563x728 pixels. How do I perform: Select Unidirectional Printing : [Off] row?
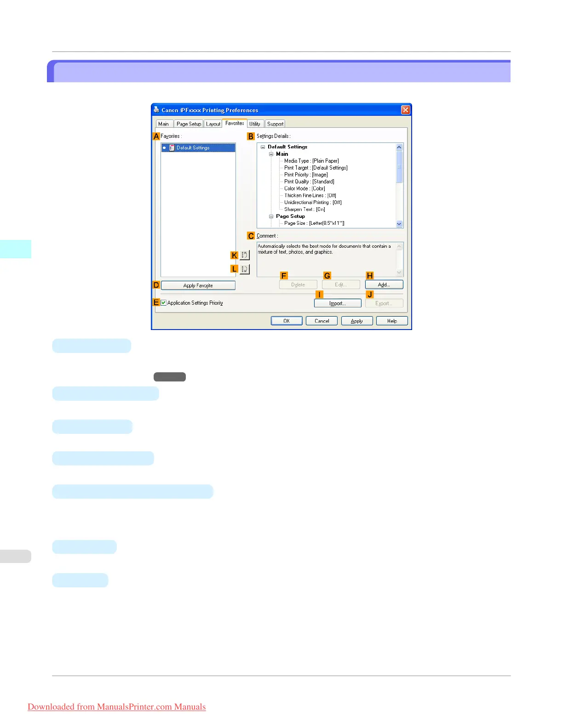(313, 202)
